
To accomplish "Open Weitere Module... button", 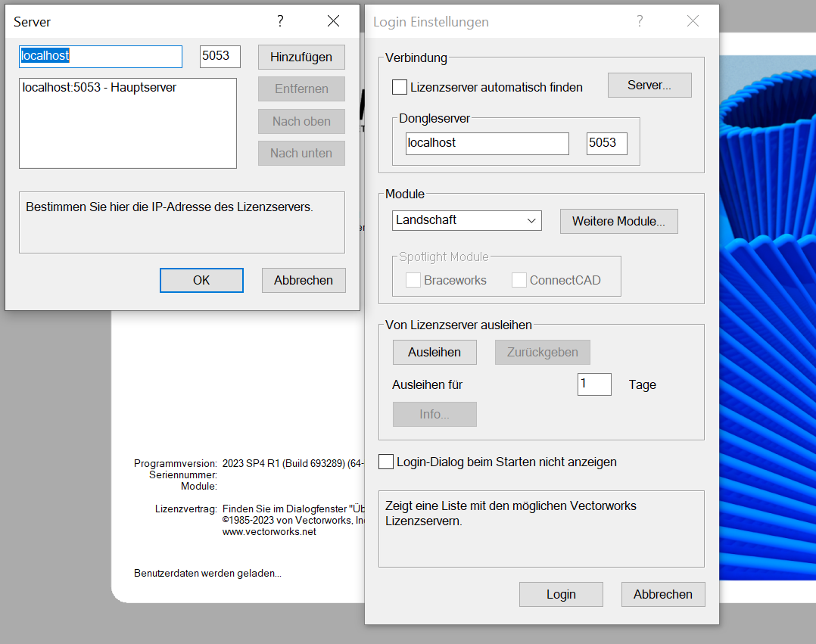I will click(618, 221).
